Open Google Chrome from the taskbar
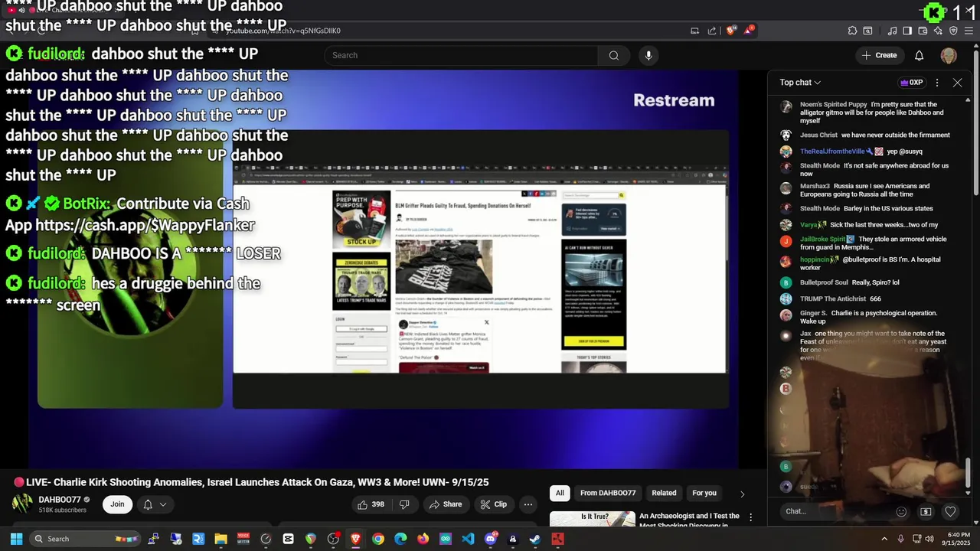Screen dimensions: 980x551 [378, 539]
